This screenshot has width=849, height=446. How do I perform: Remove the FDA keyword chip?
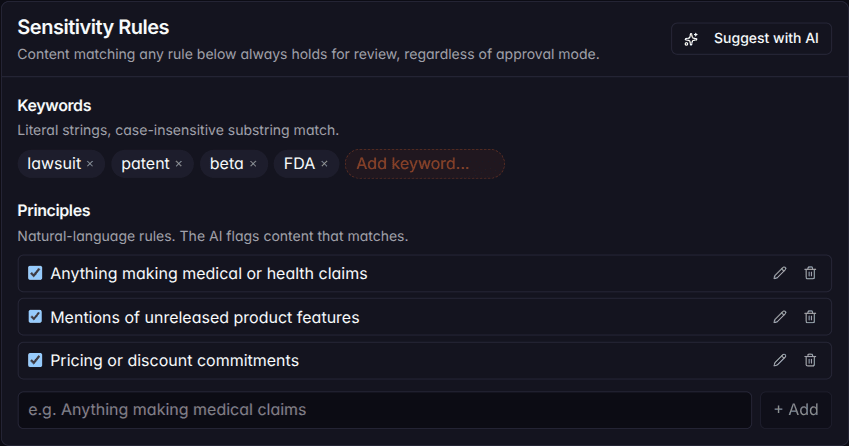(x=324, y=163)
